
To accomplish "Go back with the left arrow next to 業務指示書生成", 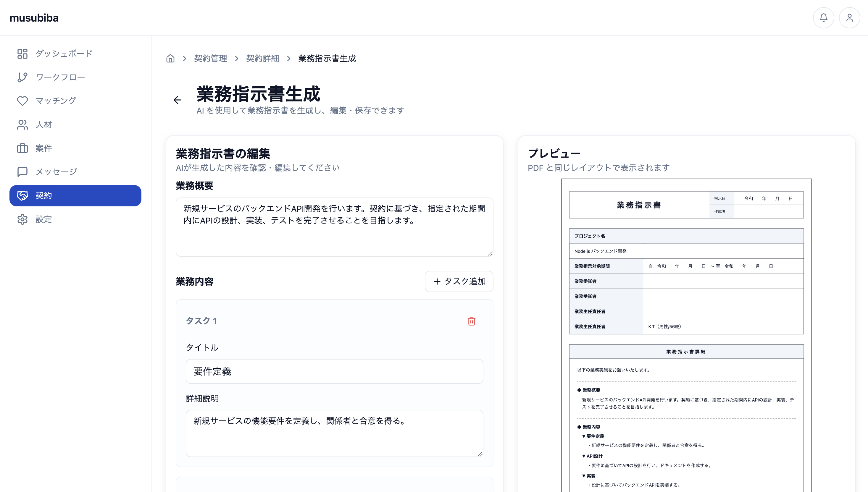I will pos(177,100).
